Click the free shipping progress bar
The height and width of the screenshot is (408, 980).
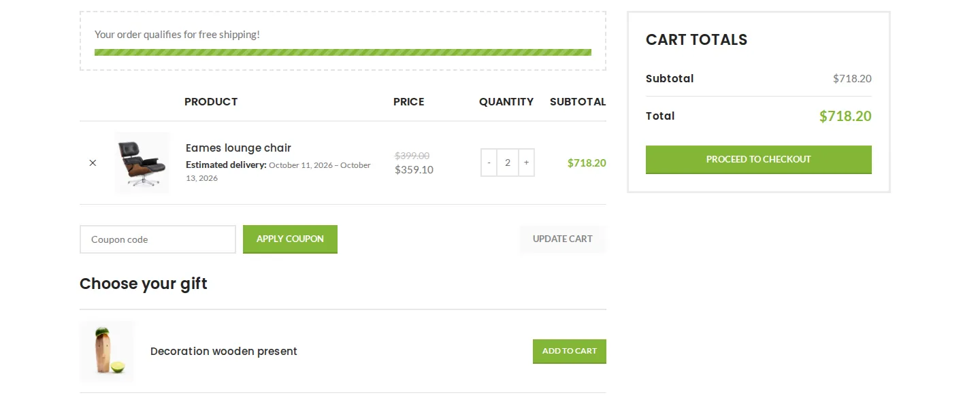point(343,52)
